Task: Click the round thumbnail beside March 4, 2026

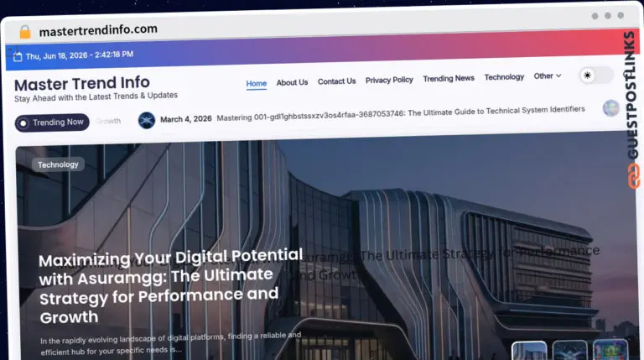Action: pos(147,120)
